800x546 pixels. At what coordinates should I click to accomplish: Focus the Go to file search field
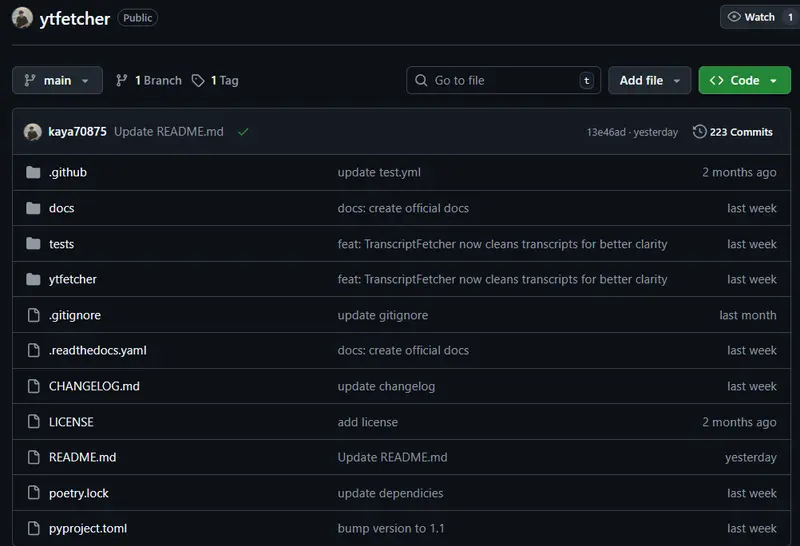tap(503, 80)
